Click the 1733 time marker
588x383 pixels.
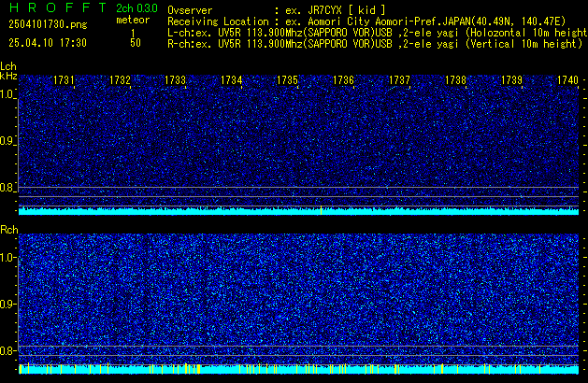[x=175, y=80]
